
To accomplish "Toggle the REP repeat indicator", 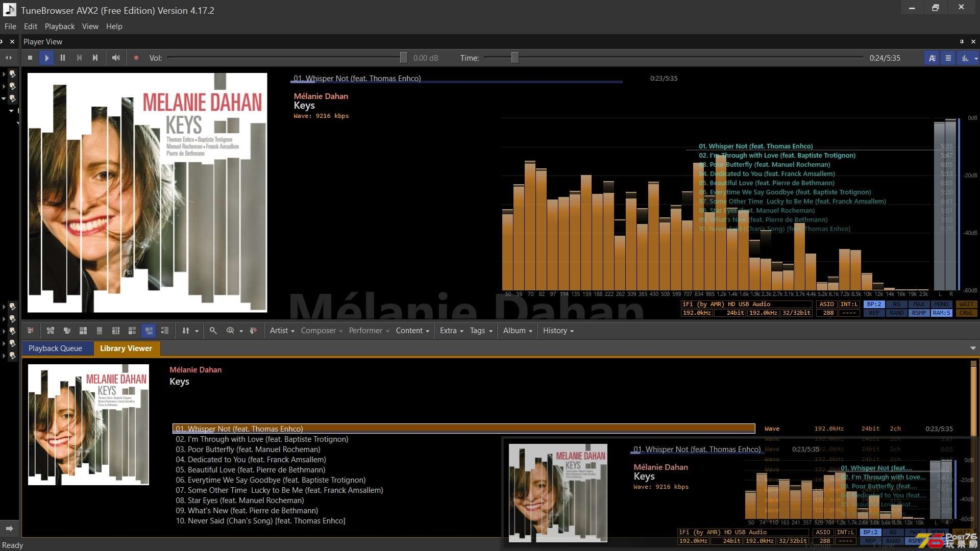I will tap(874, 313).
